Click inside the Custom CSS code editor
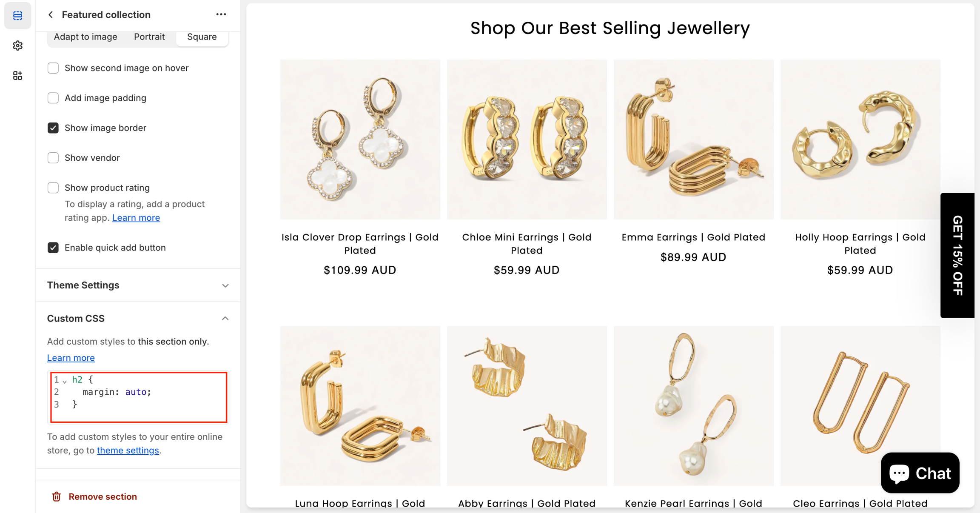Viewport: 980px width, 513px height. [139, 397]
